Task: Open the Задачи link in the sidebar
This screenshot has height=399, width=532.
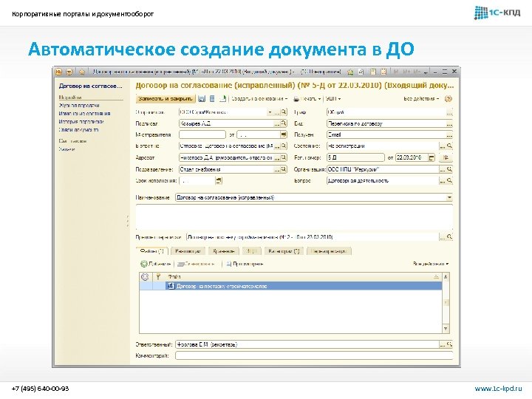Action: click(66, 149)
